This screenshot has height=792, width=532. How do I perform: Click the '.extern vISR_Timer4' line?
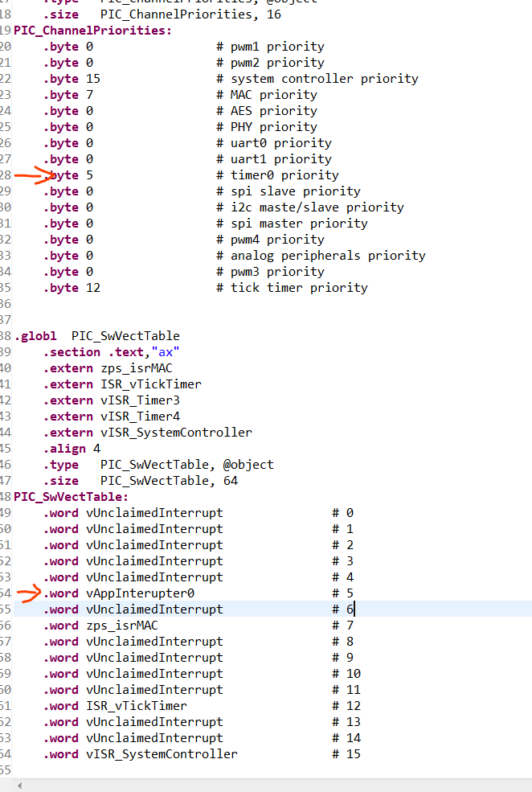(x=111, y=417)
